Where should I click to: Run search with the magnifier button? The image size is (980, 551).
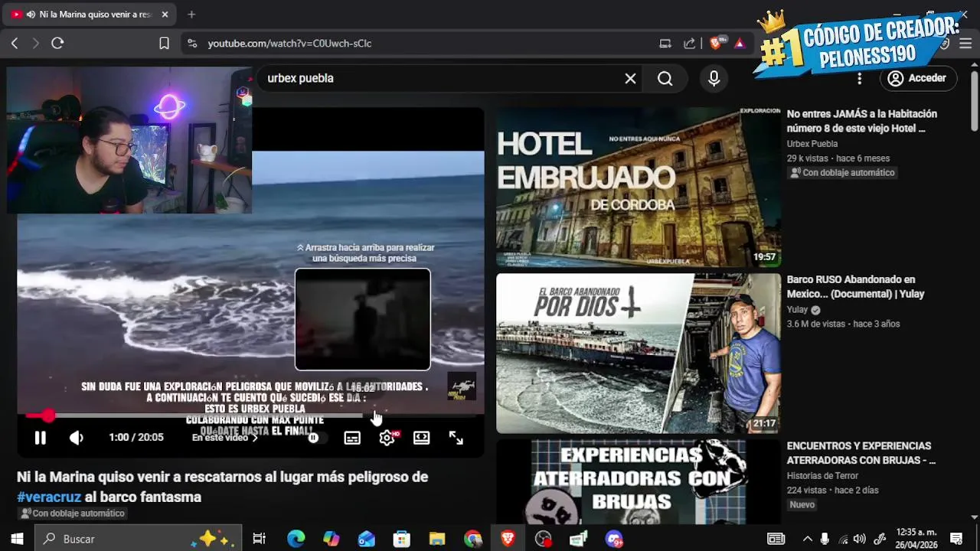tap(665, 78)
